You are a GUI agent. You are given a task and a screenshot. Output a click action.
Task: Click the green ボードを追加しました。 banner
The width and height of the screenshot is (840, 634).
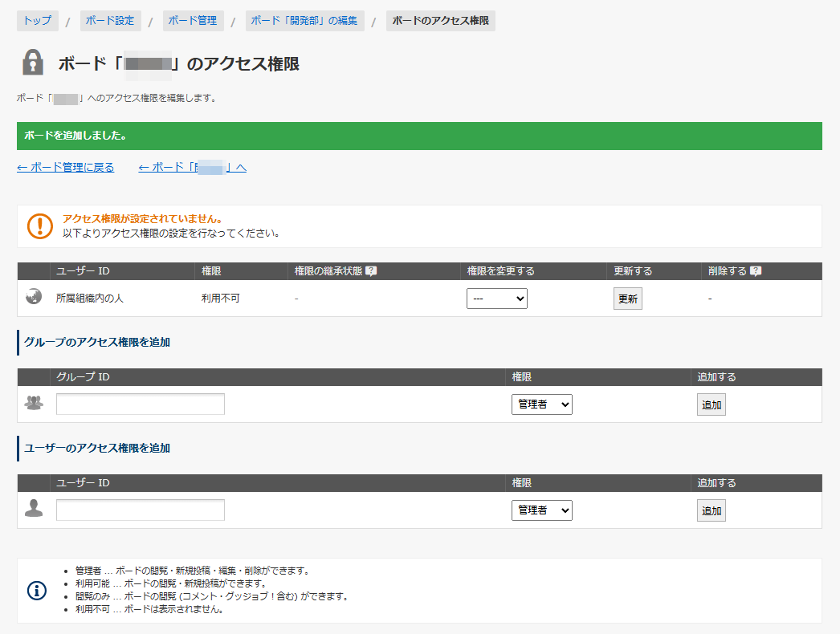pos(419,136)
